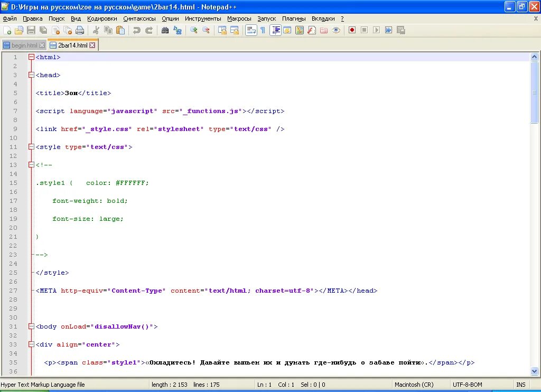This screenshot has width=541, height=392.
Task: Paste from the clipboard with the Paste icon
Action: tap(120, 30)
